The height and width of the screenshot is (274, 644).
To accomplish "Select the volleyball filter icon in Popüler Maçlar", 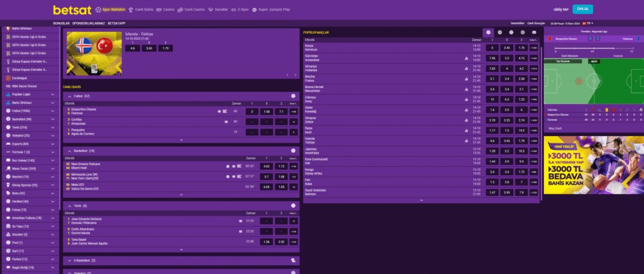I will 523,32.
